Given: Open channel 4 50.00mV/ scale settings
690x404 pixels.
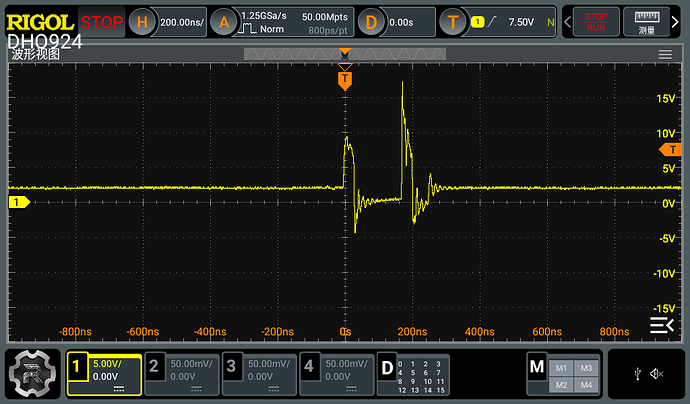Looking at the screenshot, I should pyautogui.click(x=346, y=364).
